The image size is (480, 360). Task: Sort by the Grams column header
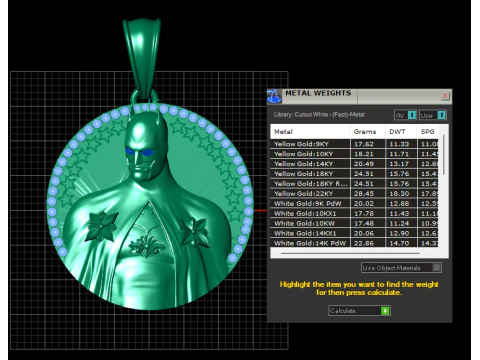(367, 132)
